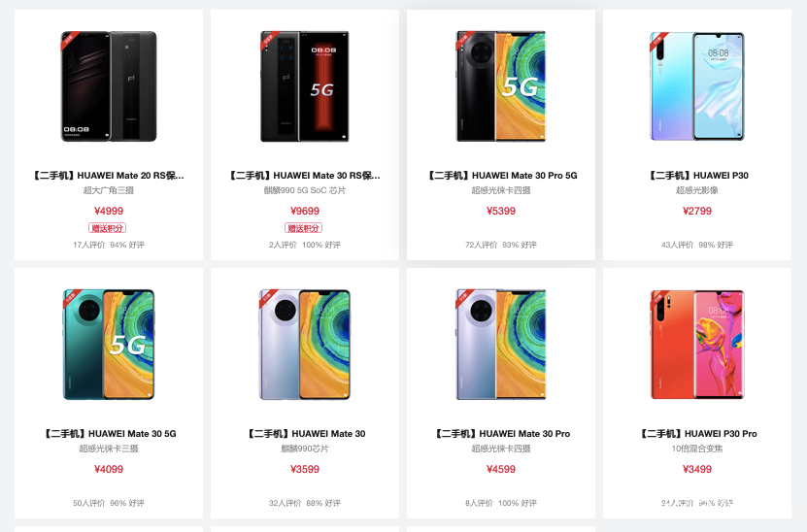Viewport: 807px width, 532px height.
Task: Click the 43人评价 reviews for P30
Action: (x=677, y=246)
